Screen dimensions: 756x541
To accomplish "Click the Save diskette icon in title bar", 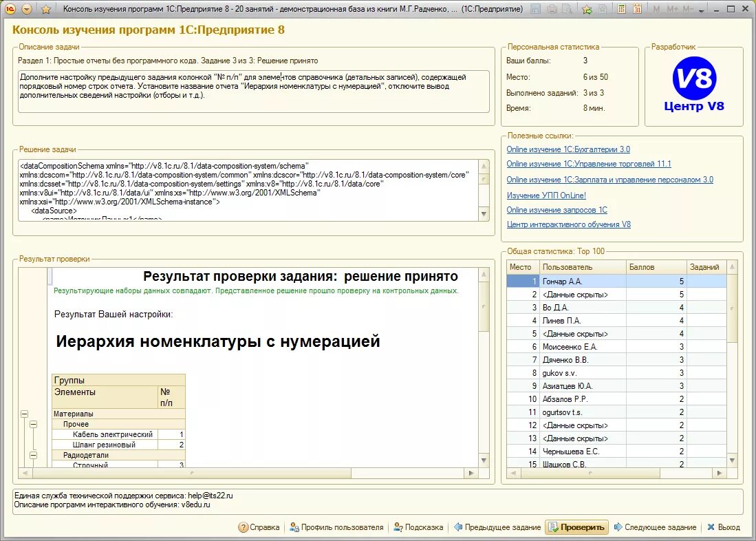I will [x=534, y=9].
